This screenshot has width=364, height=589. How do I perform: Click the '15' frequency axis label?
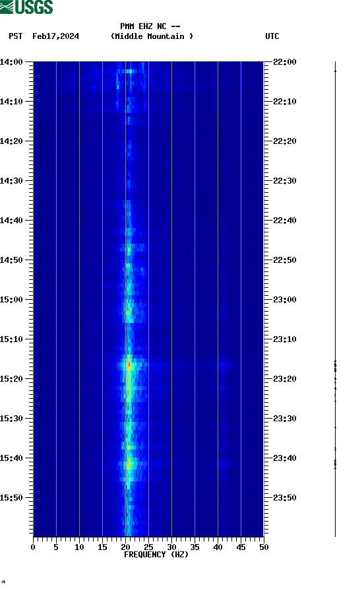coord(102,547)
